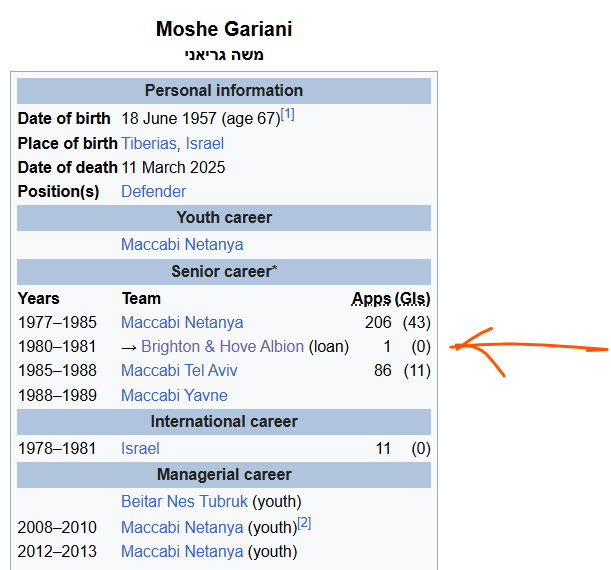611x570 pixels.
Task: Click the Senior career asterisk footnote
Action: pyautogui.click(x=275, y=268)
